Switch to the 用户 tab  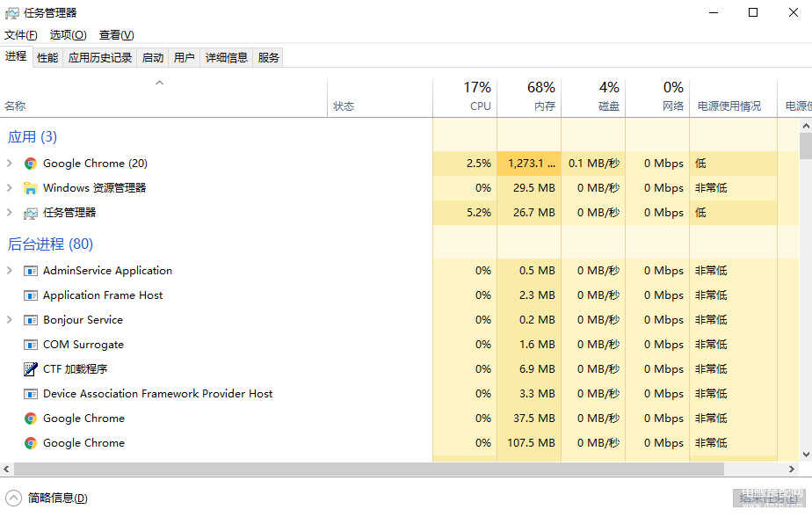coord(185,57)
